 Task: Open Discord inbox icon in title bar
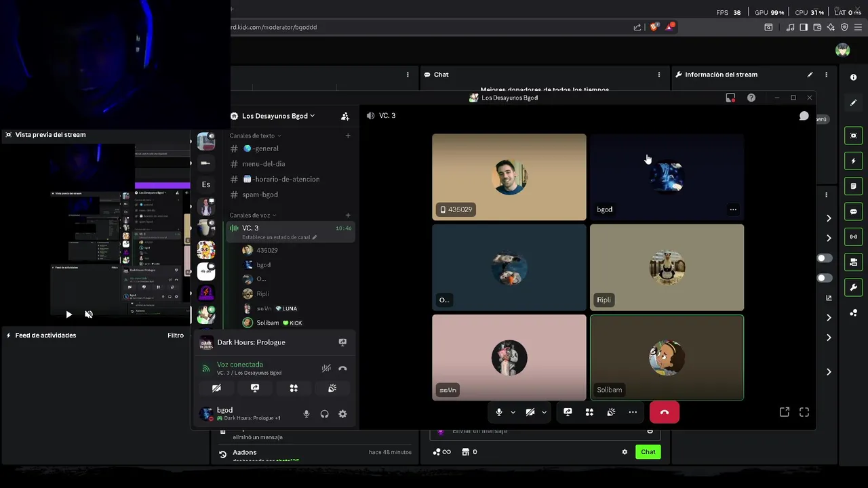(730, 98)
